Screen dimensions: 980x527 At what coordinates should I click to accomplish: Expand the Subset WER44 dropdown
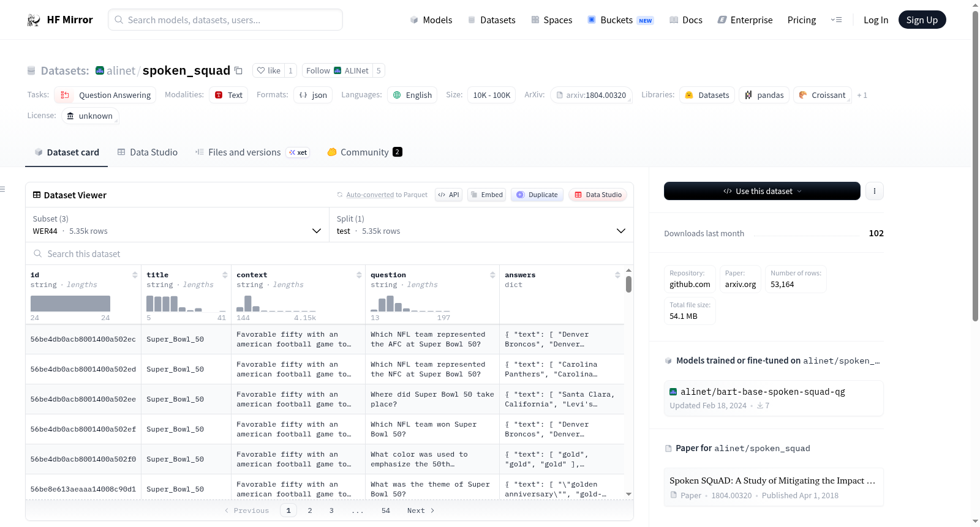pos(177,225)
